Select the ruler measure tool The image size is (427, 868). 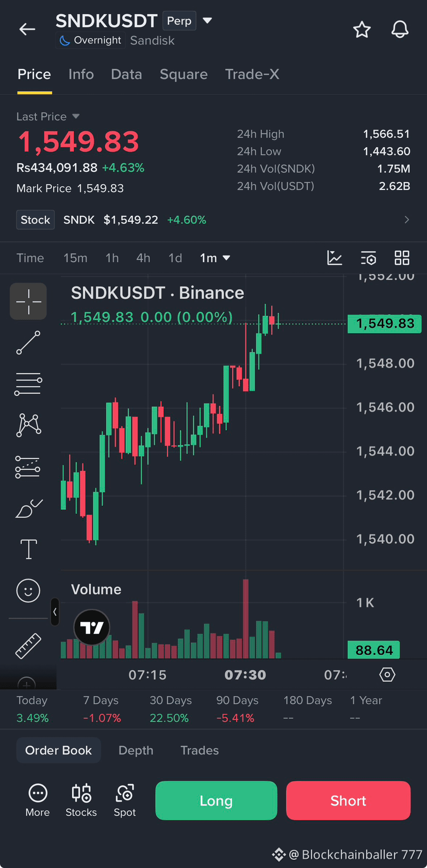pos(28,646)
